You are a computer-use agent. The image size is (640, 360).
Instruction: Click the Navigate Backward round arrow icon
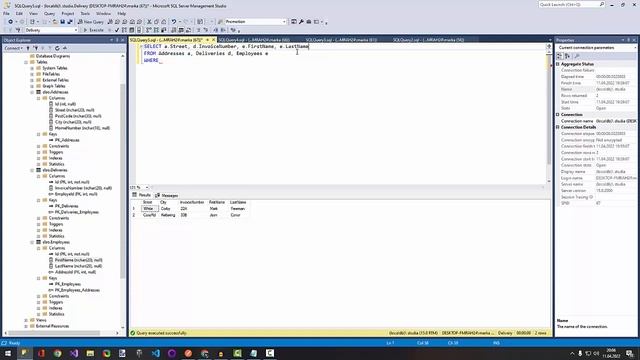(x=11, y=22)
